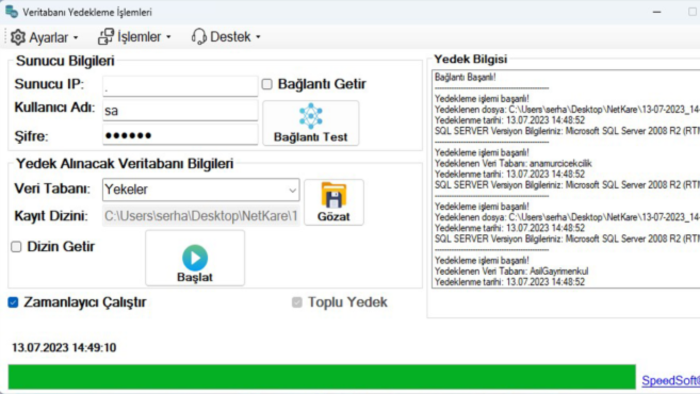
Task: Uncheck Zamanlayıcı Çalıştır checkbox
Action: (x=13, y=302)
